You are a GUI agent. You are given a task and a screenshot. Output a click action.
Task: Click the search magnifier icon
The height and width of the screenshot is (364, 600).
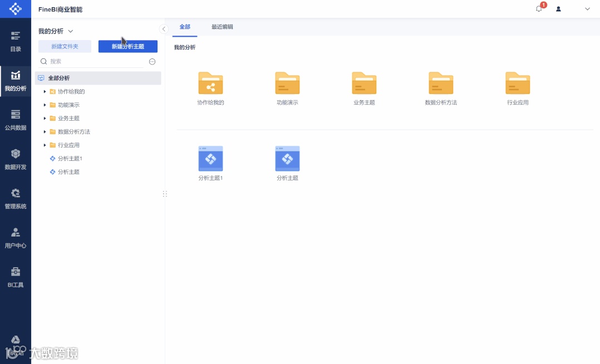(43, 61)
